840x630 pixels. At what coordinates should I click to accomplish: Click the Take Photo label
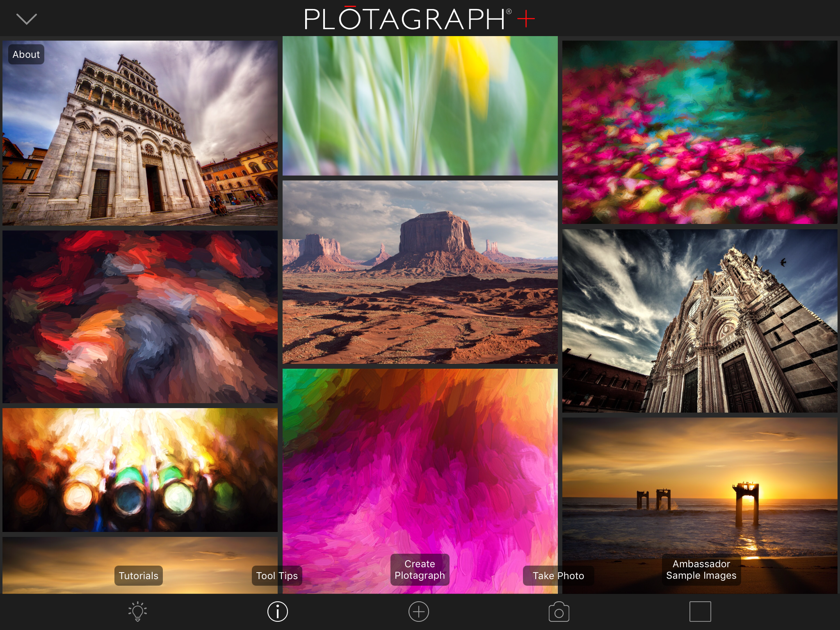coord(559,576)
